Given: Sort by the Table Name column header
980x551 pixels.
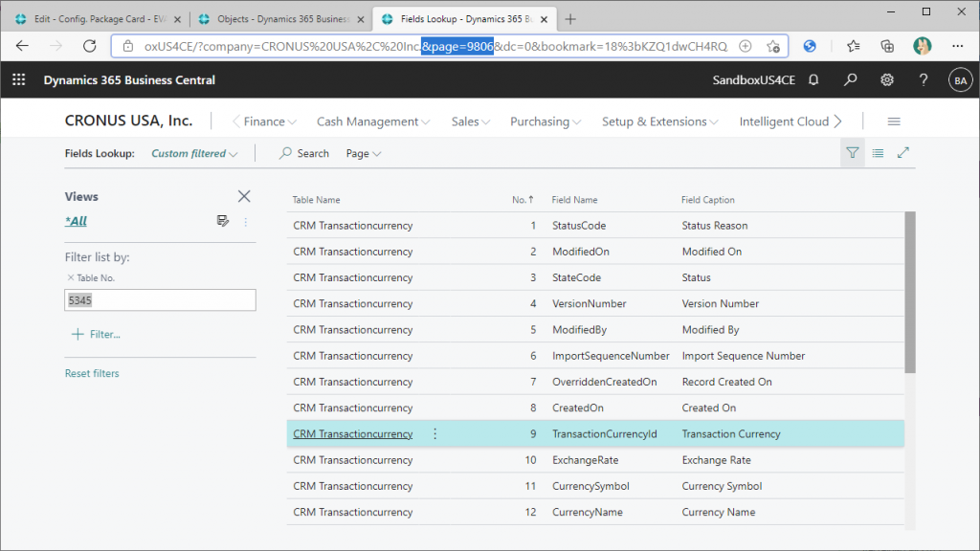Looking at the screenshot, I should [x=316, y=200].
